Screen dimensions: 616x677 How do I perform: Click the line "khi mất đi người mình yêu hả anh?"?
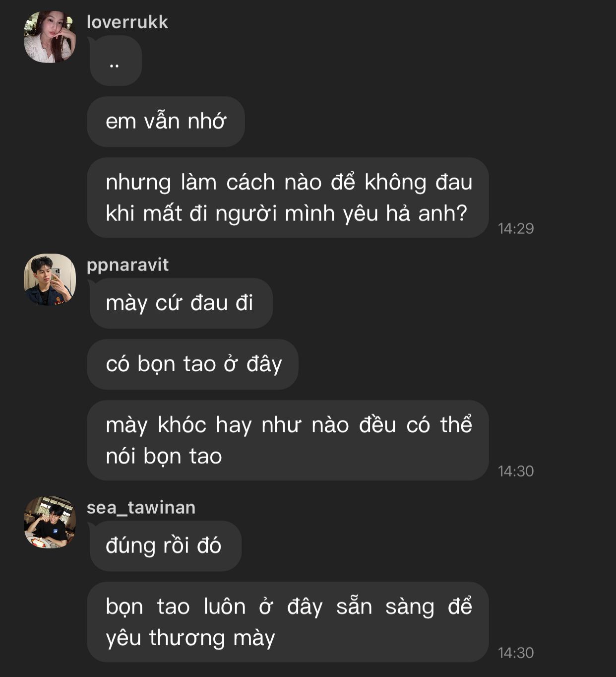[286, 213]
